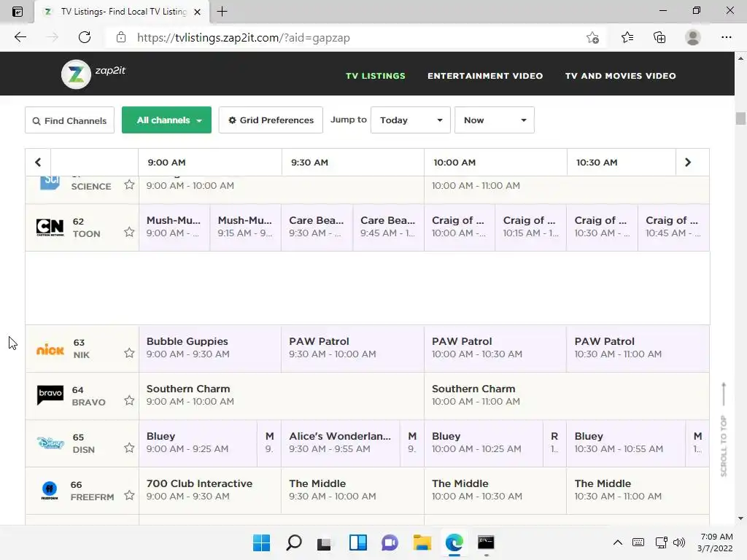Open Bluey 10:30 AM listing

pos(626,443)
